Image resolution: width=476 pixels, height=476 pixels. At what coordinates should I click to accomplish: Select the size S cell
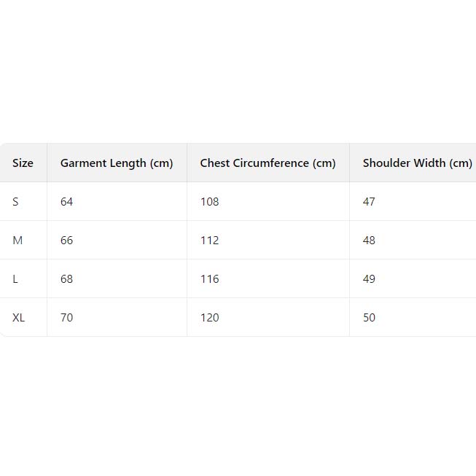click(15, 202)
